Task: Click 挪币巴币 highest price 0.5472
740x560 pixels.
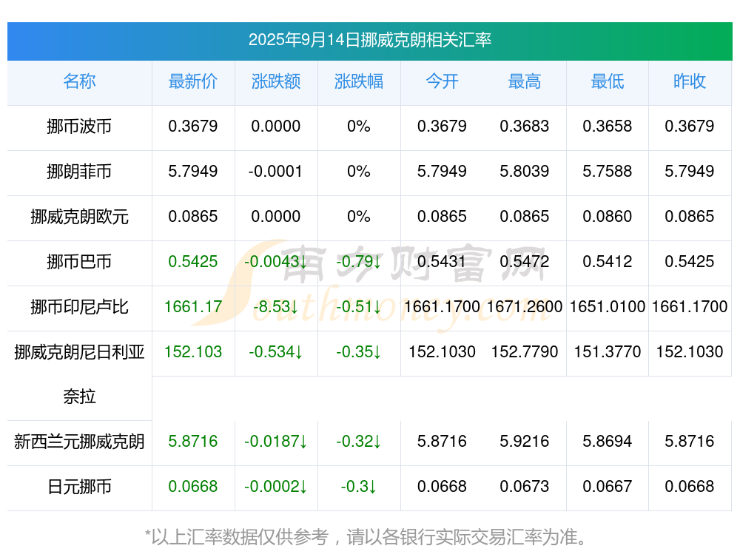Action: pyautogui.click(x=525, y=261)
